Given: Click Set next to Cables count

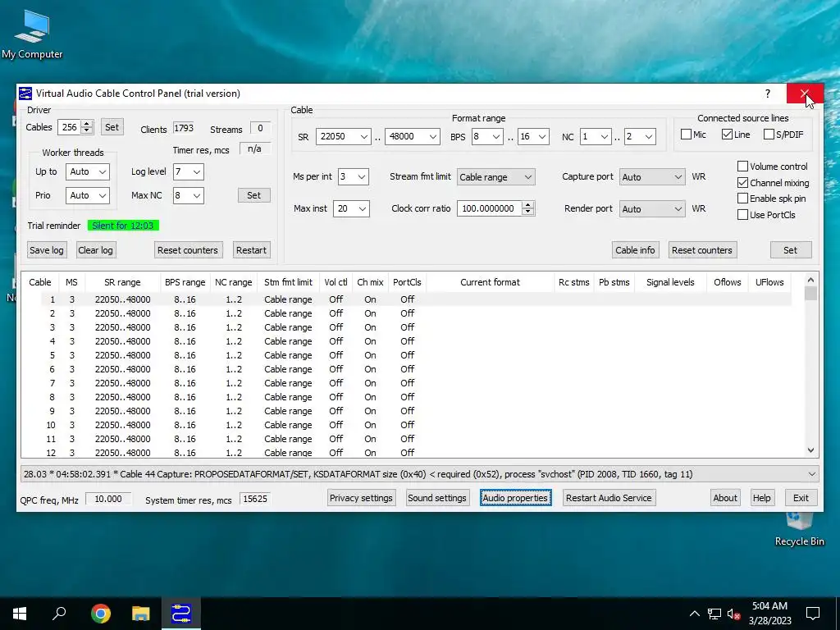Looking at the screenshot, I should click(112, 127).
